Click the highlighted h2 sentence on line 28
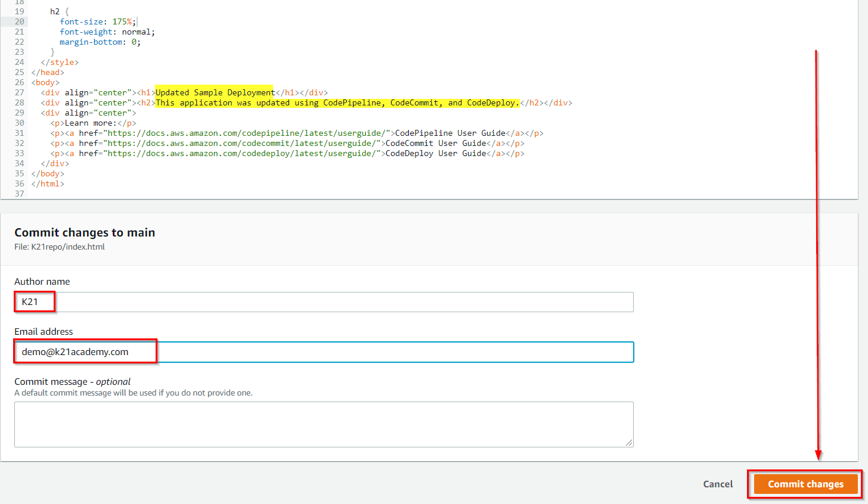The width and height of the screenshot is (868, 504). (x=337, y=102)
